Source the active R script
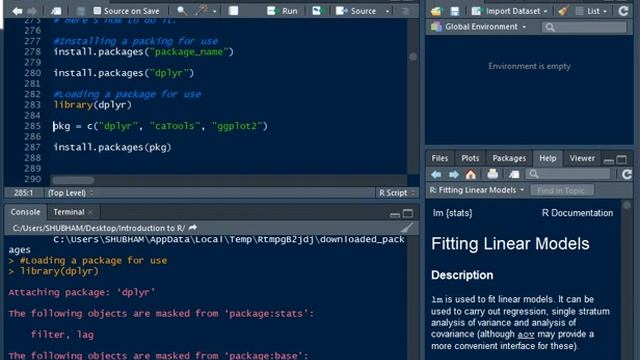This screenshot has width=640, height=360. (x=356, y=11)
